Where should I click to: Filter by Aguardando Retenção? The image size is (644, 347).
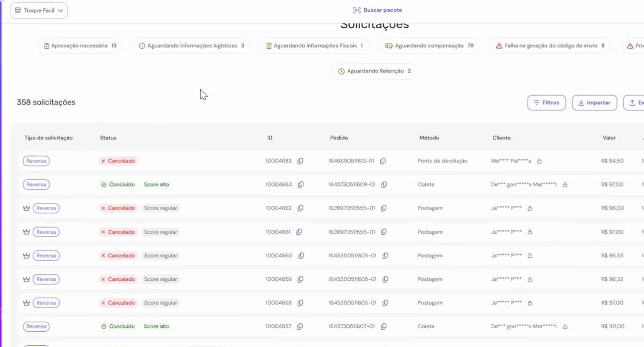pos(375,71)
